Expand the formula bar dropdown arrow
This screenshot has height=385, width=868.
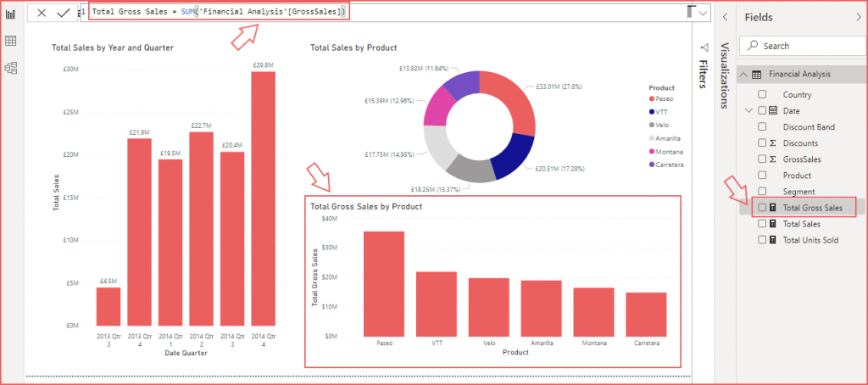(704, 14)
